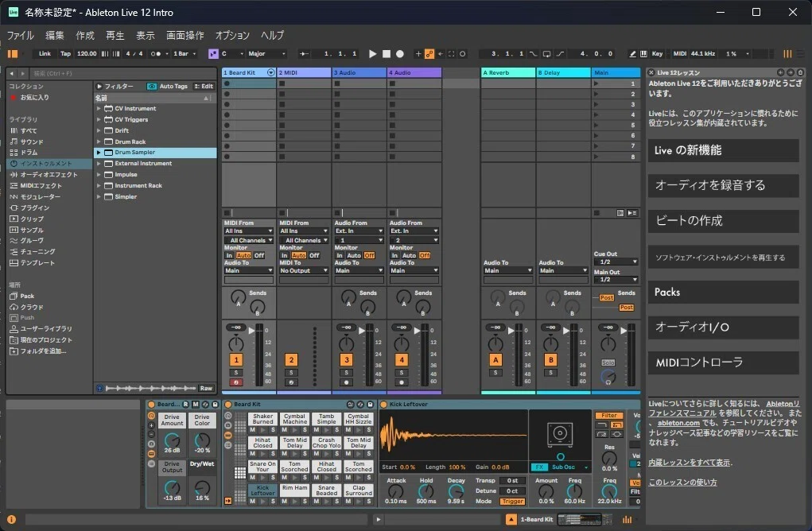Start playback with the Play button

372,54
